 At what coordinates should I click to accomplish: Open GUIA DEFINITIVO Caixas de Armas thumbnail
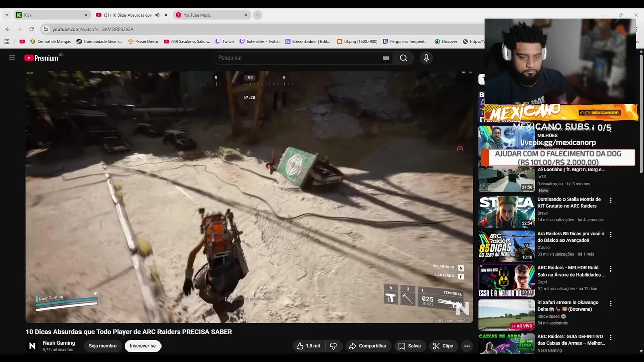(507, 344)
